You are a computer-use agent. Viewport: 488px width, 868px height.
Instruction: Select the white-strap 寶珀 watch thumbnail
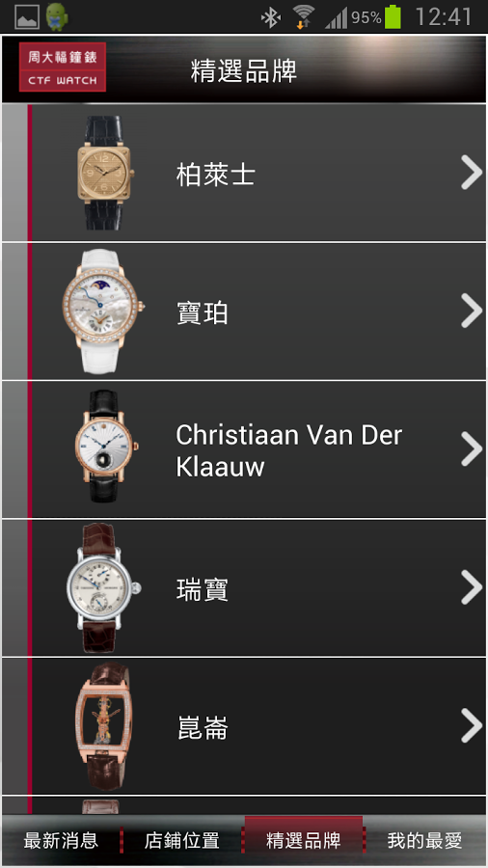103,312
